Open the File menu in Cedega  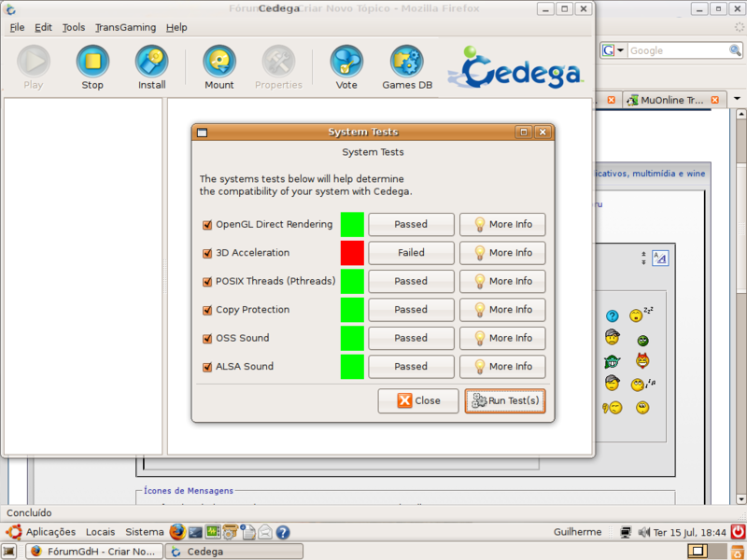pyautogui.click(x=17, y=28)
